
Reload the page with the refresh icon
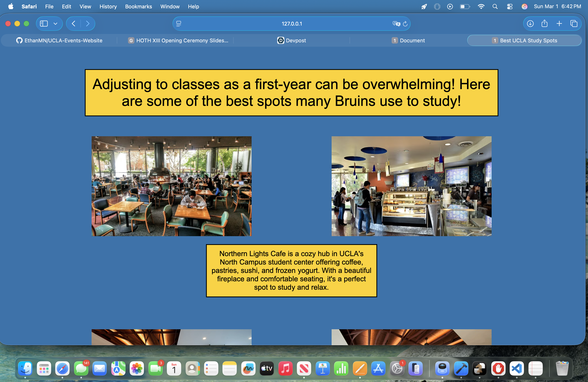coord(405,24)
